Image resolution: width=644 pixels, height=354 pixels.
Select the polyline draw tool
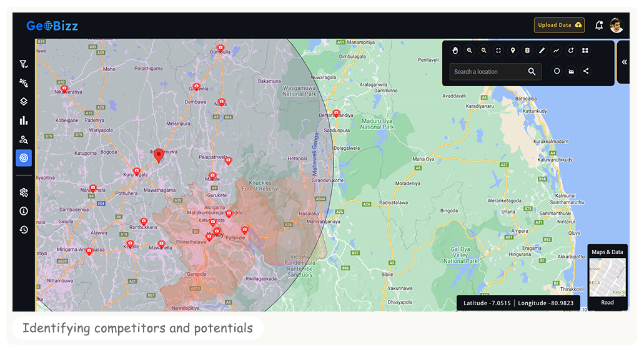tap(556, 51)
